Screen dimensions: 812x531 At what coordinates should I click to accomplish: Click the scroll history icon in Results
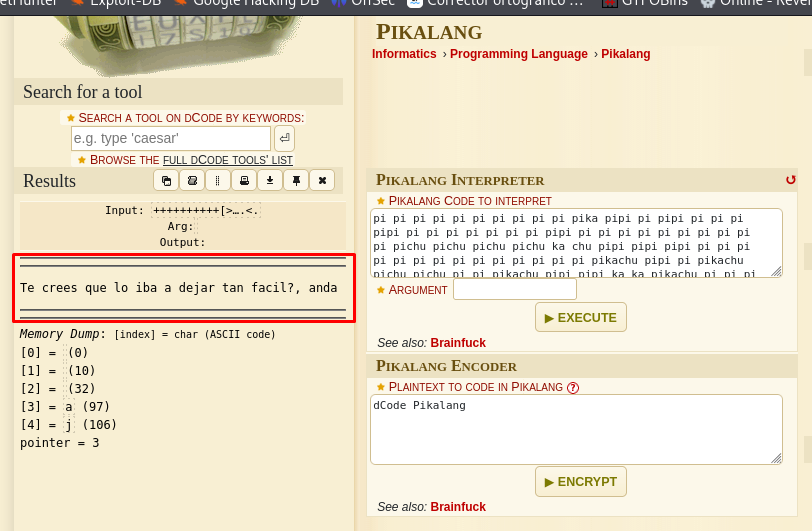pos(192,181)
